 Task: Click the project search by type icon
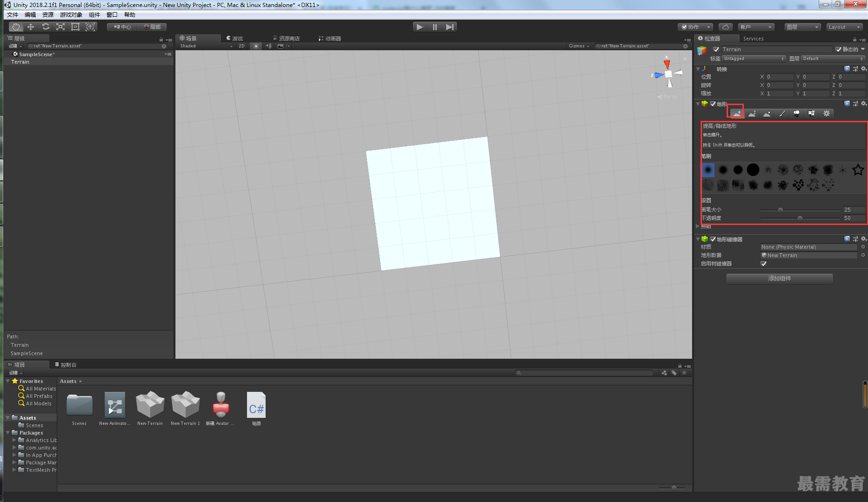tap(664, 373)
